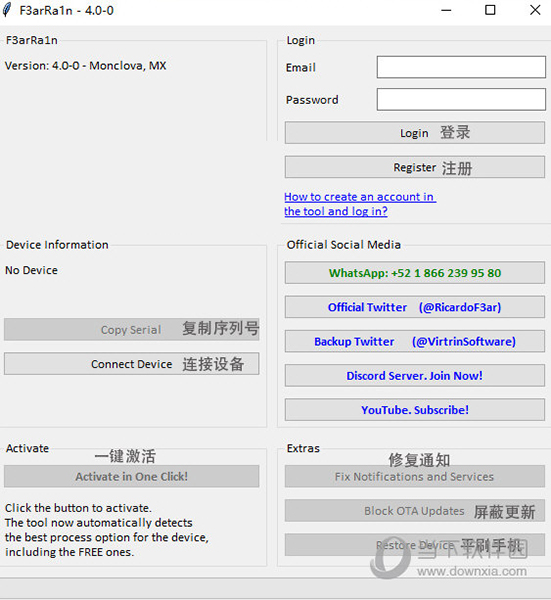The image size is (551, 600).
Task: Open Official Twitter @RicardoF3ar
Action: point(415,307)
